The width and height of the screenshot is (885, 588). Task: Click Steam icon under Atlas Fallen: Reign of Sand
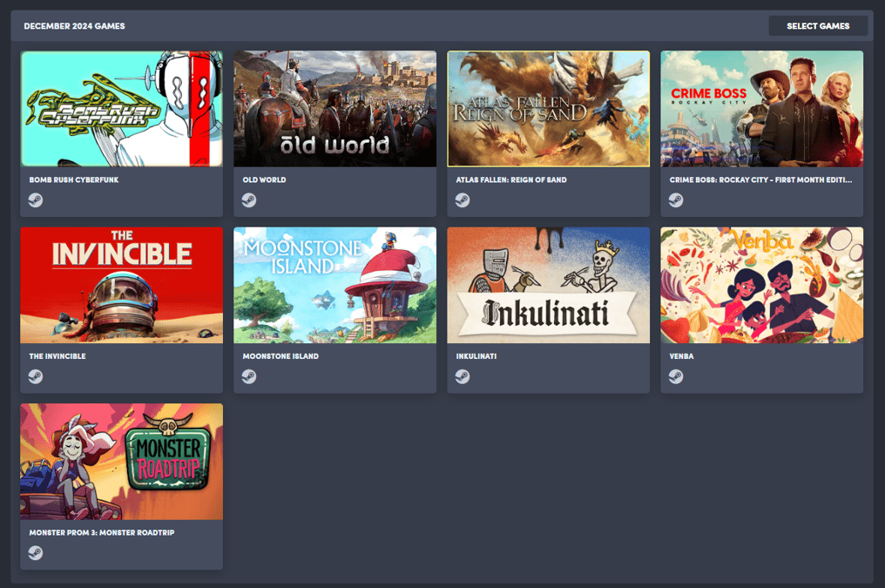click(463, 200)
